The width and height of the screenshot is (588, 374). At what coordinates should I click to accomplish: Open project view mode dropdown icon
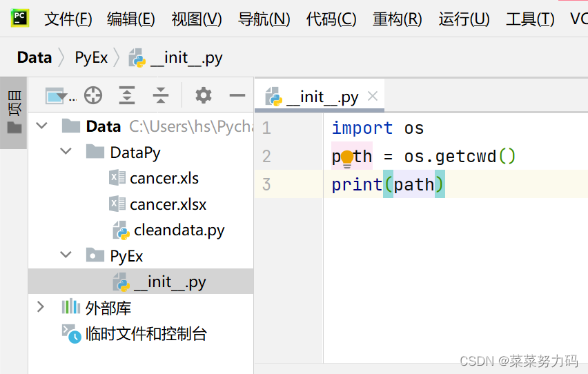[x=60, y=96]
